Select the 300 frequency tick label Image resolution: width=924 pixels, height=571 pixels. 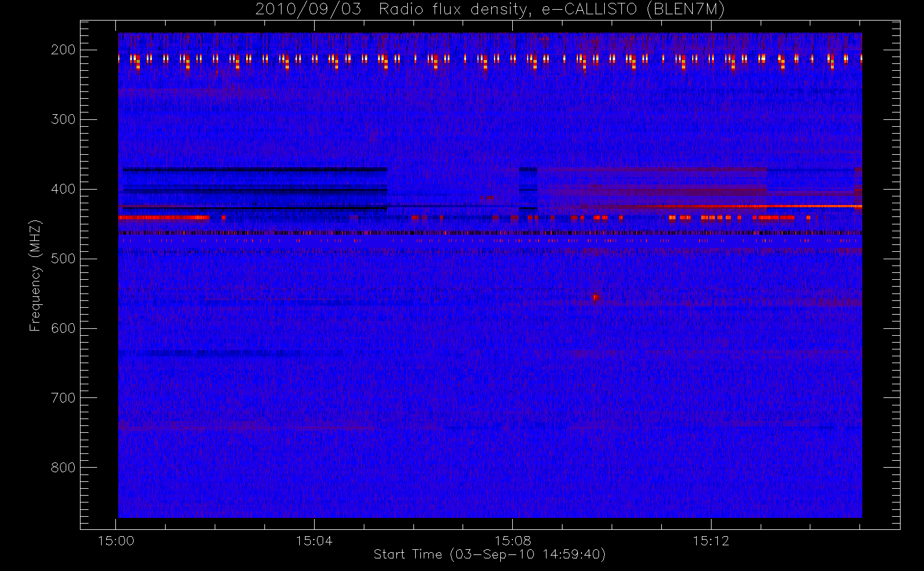63,119
